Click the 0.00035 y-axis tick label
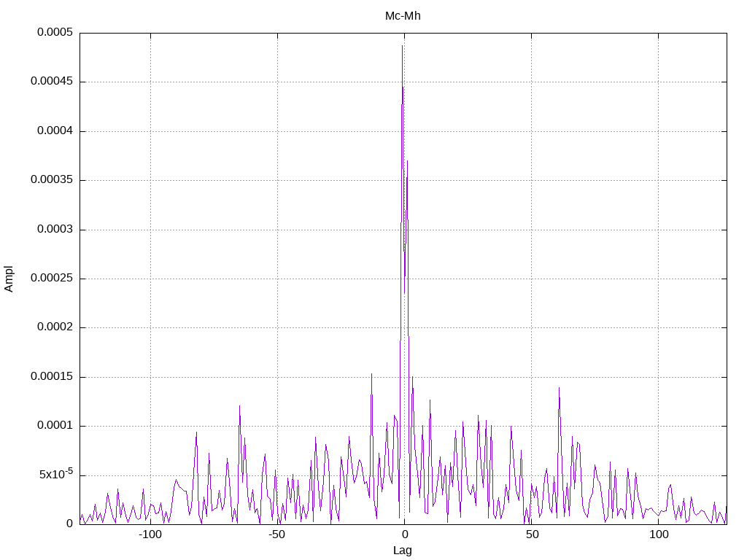Screen dimensions: 747x560 pos(52,180)
